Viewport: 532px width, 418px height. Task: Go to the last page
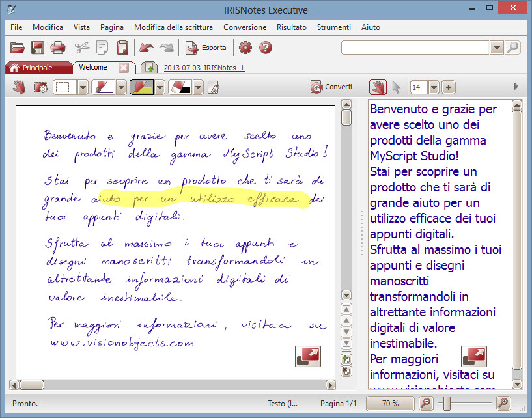pos(346,343)
